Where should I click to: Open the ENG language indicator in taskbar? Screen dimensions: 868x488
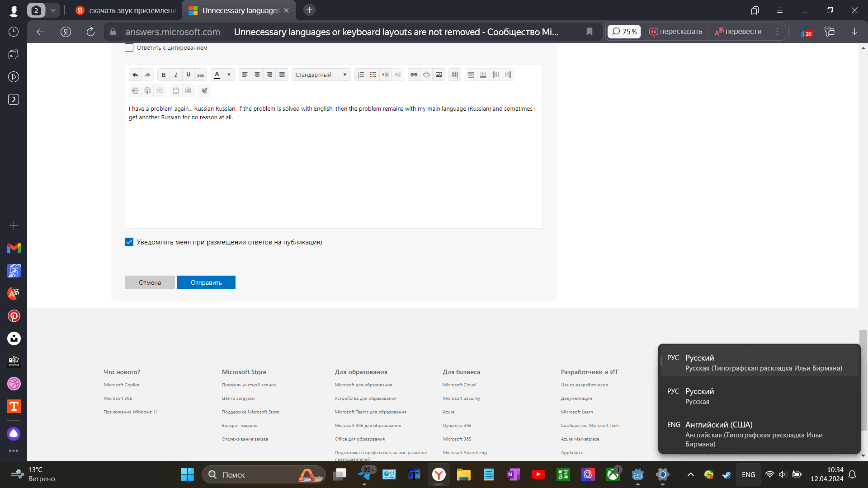pos(748,474)
